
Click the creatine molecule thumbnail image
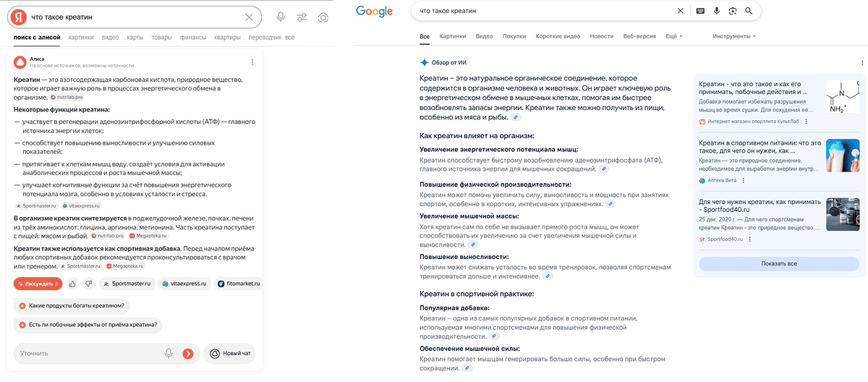[843, 96]
